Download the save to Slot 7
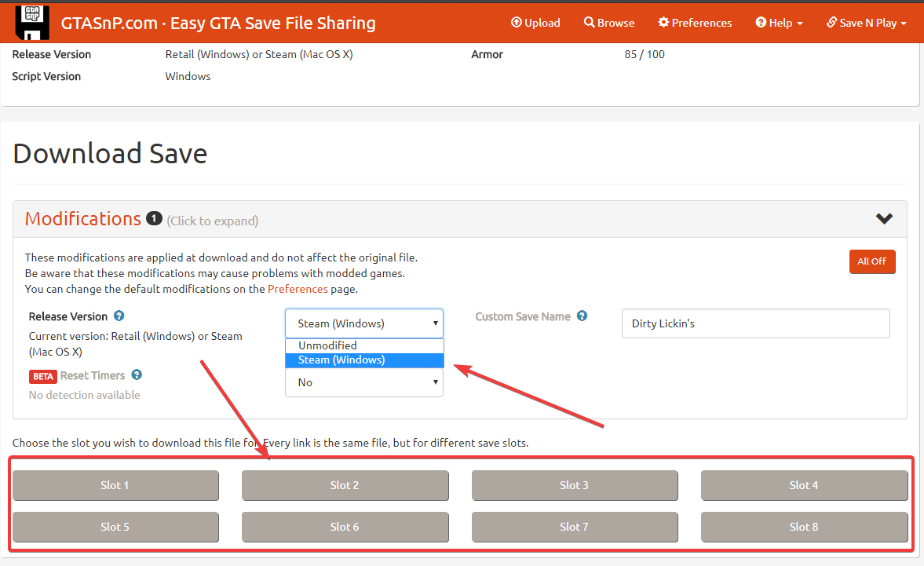The image size is (924, 566). click(x=575, y=527)
